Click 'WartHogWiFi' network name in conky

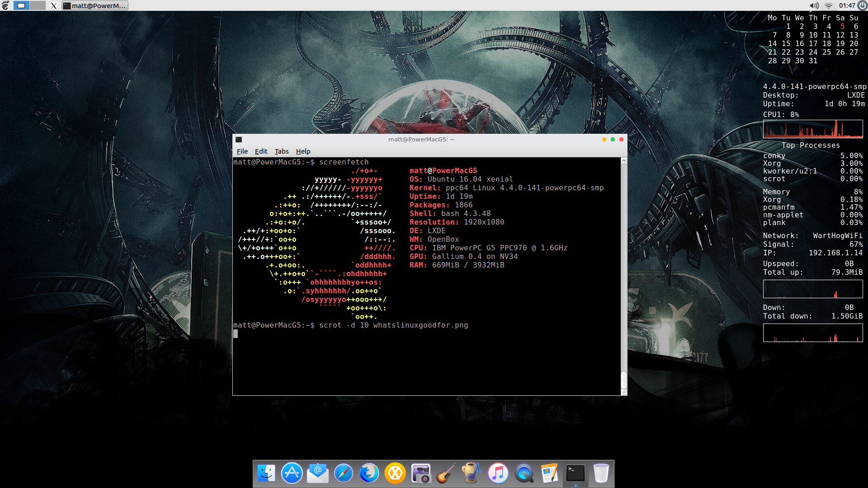(x=838, y=236)
